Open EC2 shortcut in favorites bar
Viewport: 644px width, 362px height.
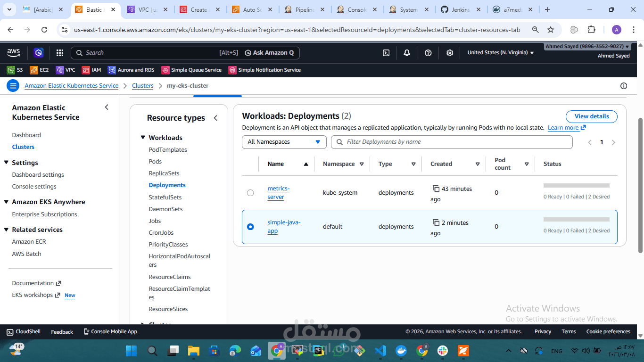[39, 70]
